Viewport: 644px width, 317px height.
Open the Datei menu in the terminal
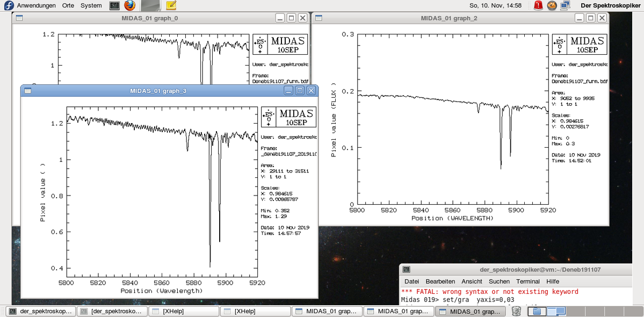point(411,281)
